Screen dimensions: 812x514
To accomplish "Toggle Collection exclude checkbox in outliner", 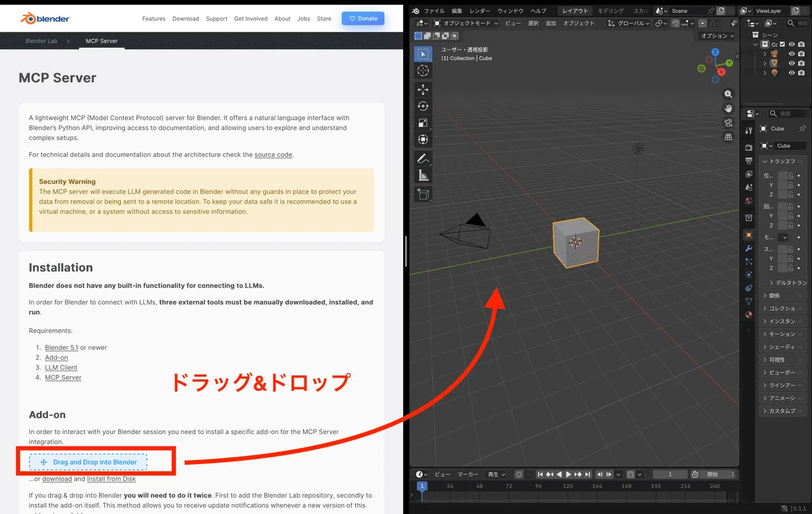I will pyautogui.click(x=782, y=45).
